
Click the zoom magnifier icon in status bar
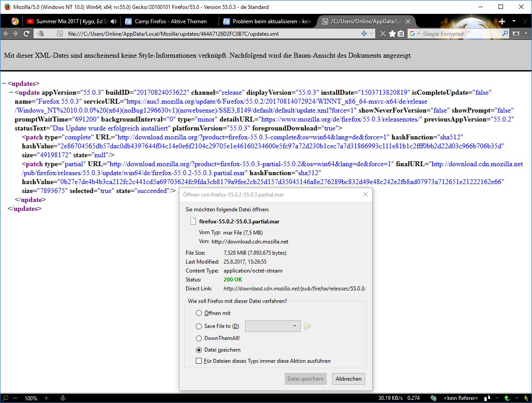click(x=5, y=398)
